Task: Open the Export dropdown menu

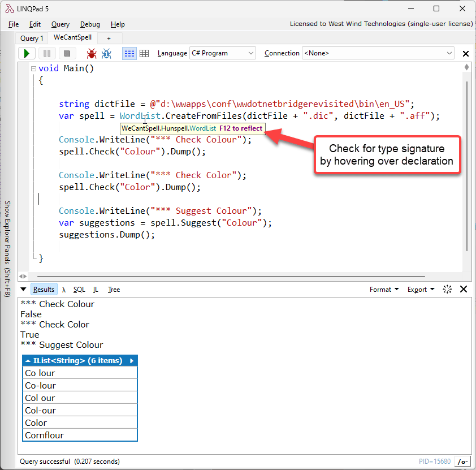Action: [421, 289]
